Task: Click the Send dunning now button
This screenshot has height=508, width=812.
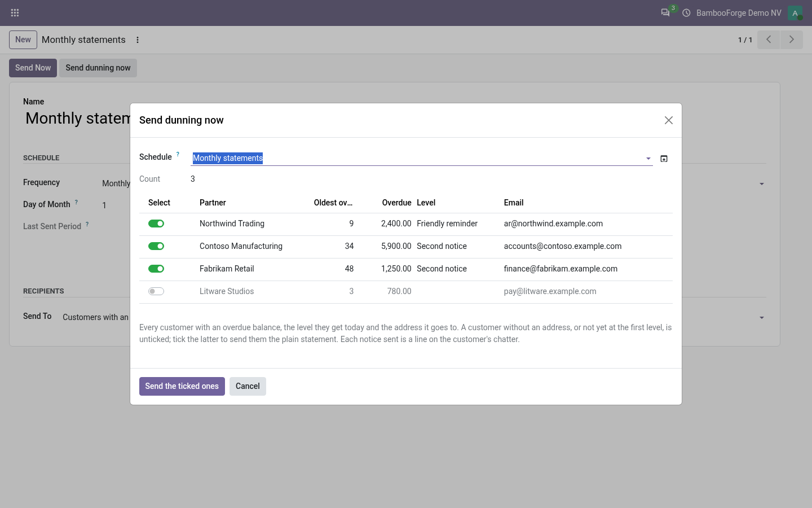Action: [98, 68]
